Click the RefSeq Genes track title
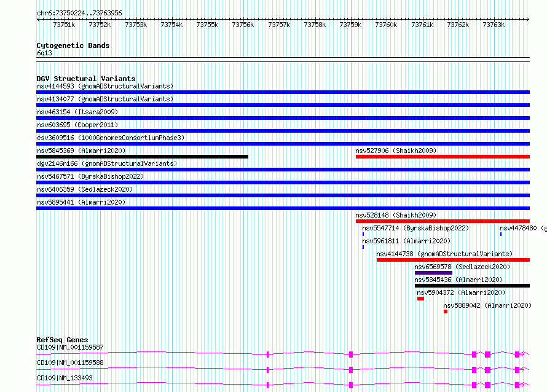The height and width of the screenshot is (392, 547). [x=62, y=340]
